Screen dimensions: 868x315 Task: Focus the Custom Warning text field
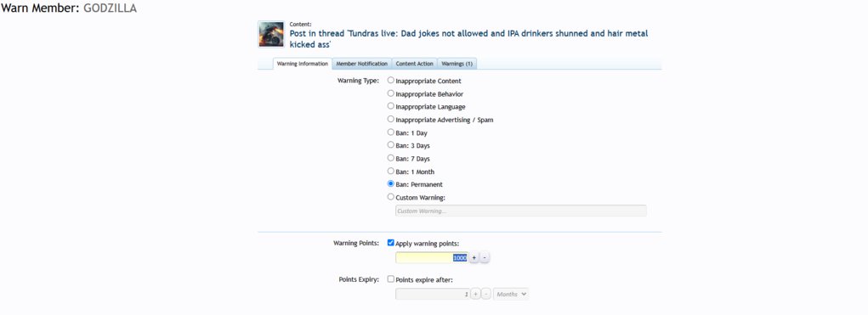[521, 211]
